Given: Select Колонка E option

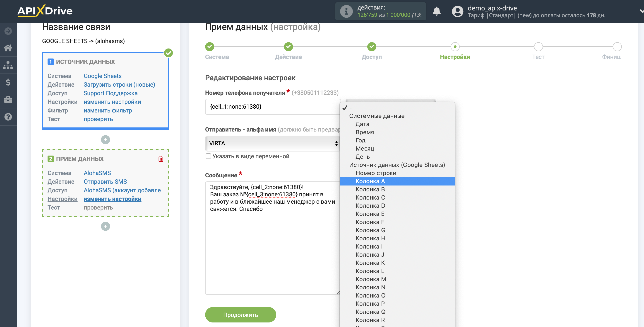Looking at the screenshot, I should coord(397,214).
